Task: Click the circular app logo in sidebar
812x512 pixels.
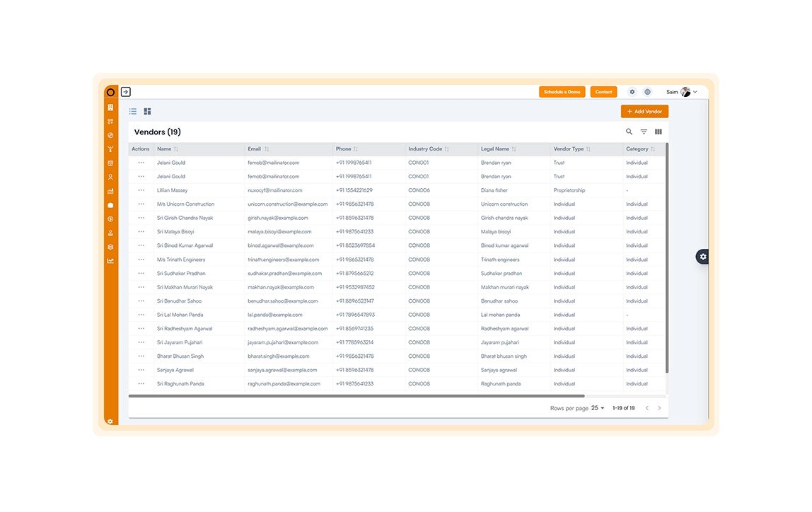Action: (x=110, y=93)
